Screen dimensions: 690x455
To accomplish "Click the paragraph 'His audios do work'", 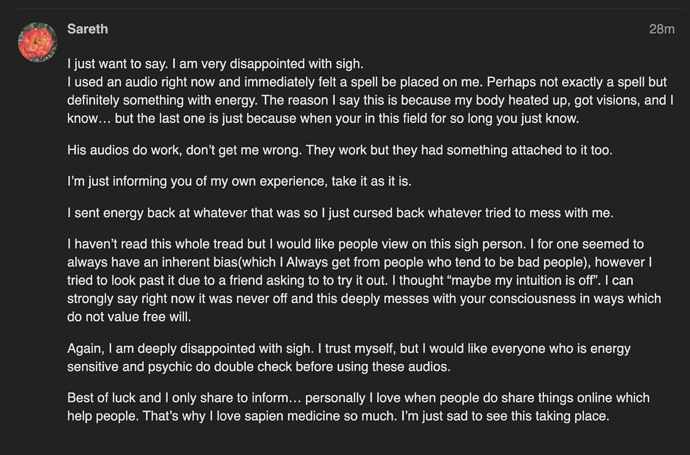I will (339, 150).
